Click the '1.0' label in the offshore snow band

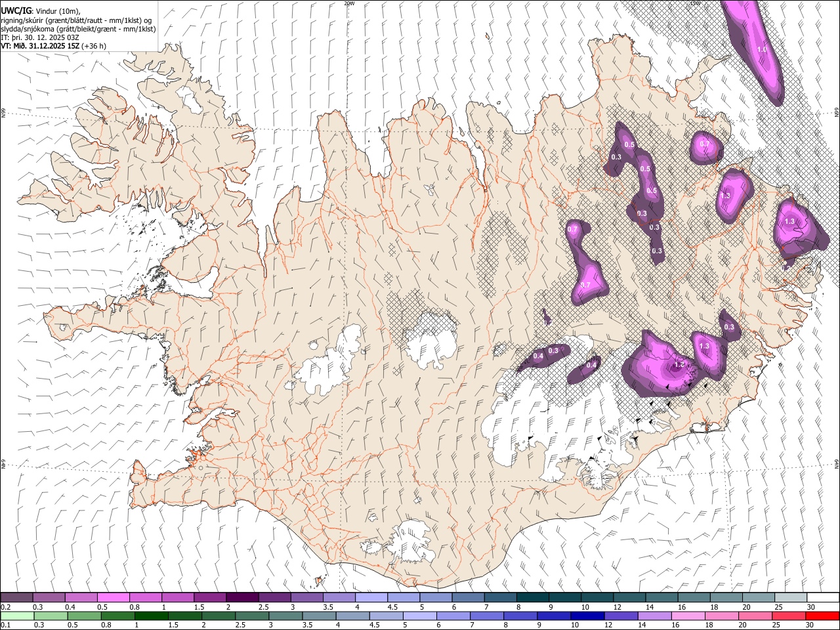pos(762,50)
